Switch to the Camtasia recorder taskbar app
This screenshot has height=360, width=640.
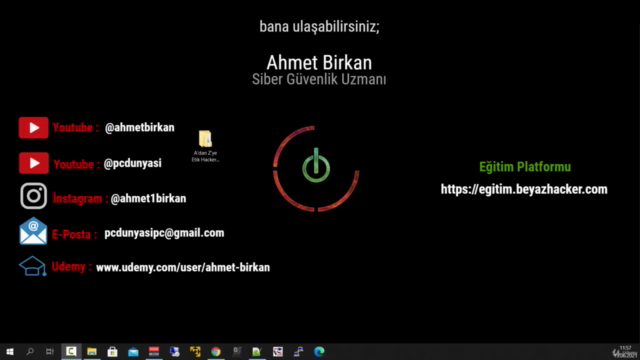click(71, 351)
